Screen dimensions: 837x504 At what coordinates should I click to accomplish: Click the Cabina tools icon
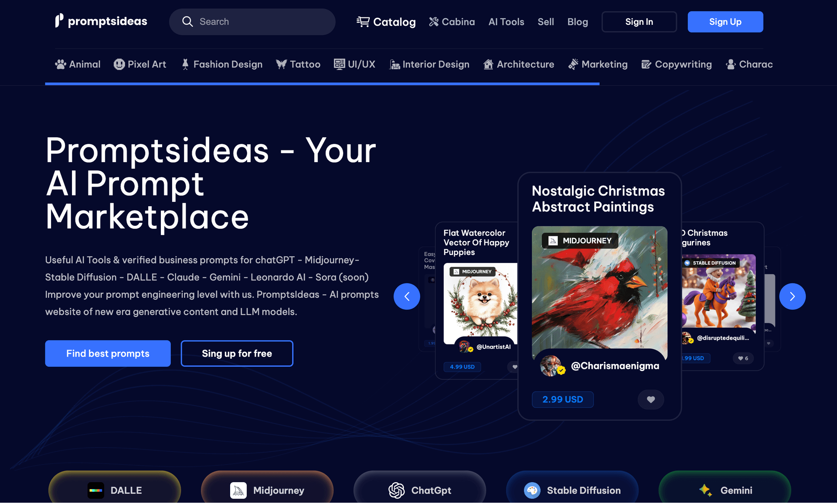point(433,22)
